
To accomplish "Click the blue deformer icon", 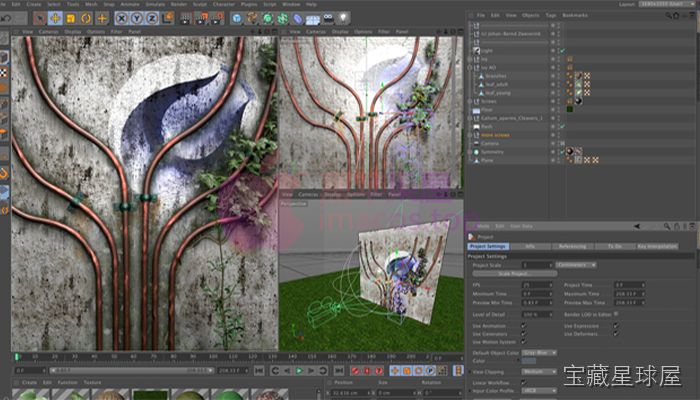I will tap(298, 18).
